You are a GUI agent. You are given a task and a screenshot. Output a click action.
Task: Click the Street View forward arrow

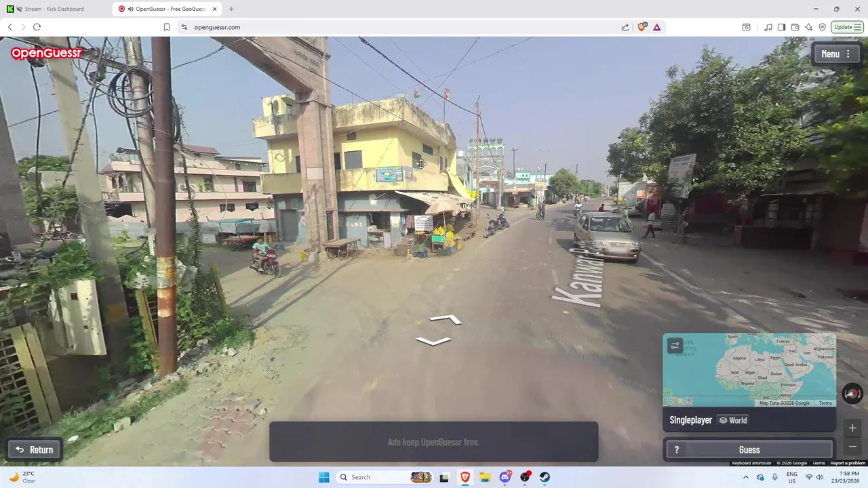(445, 319)
